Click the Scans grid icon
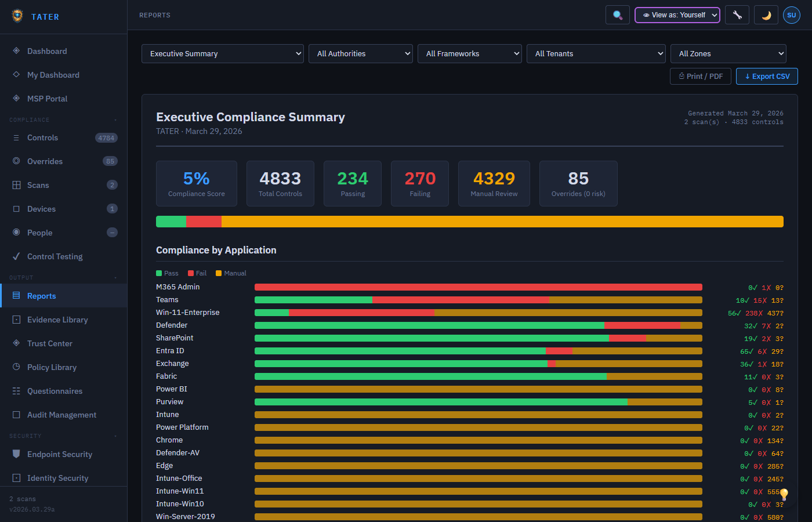Image resolution: width=812 pixels, height=522 pixels. (16, 185)
